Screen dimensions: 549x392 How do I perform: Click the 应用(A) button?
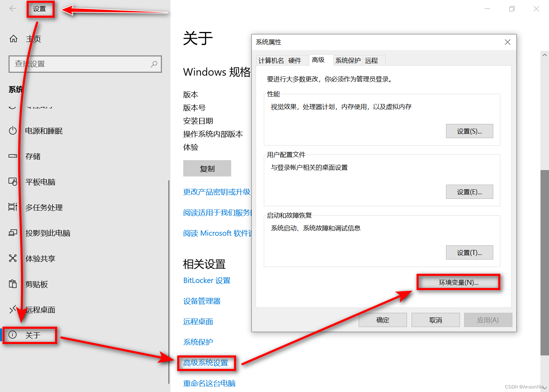[488, 320]
